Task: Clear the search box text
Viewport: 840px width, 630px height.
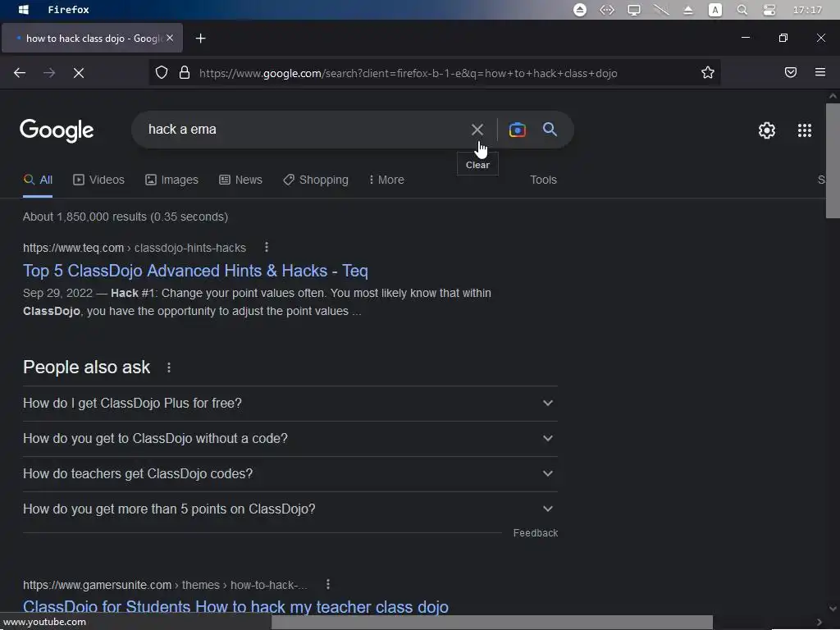Action: pos(477,130)
